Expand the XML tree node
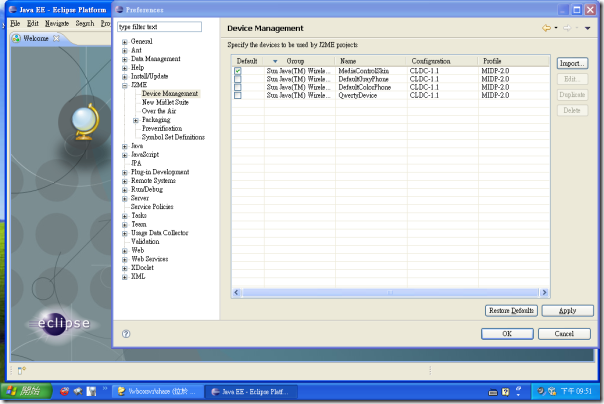The height and width of the screenshot is (404, 604). click(x=124, y=277)
